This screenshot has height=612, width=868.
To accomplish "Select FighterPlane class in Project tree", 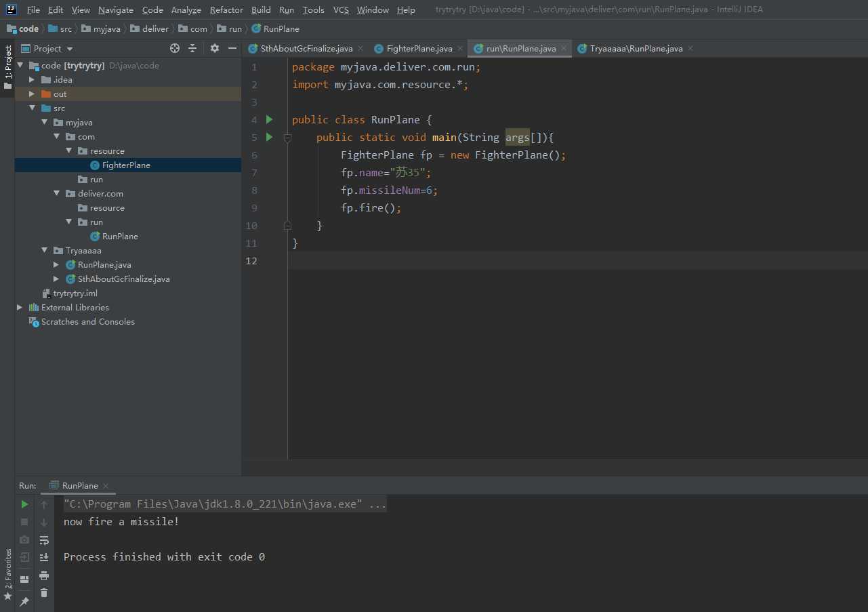I will pyautogui.click(x=126, y=165).
